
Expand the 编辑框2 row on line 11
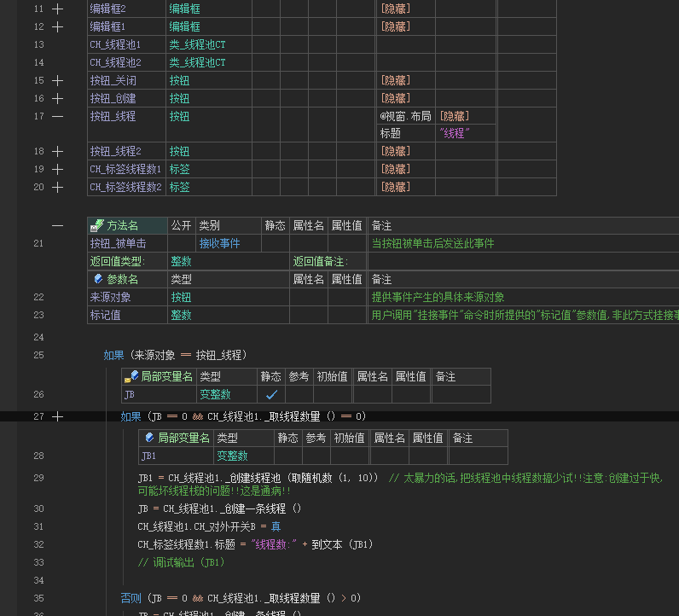[57, 9]
